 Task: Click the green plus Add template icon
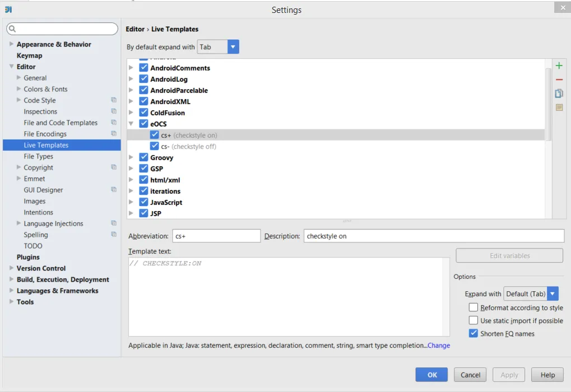(x=559, y=66)
